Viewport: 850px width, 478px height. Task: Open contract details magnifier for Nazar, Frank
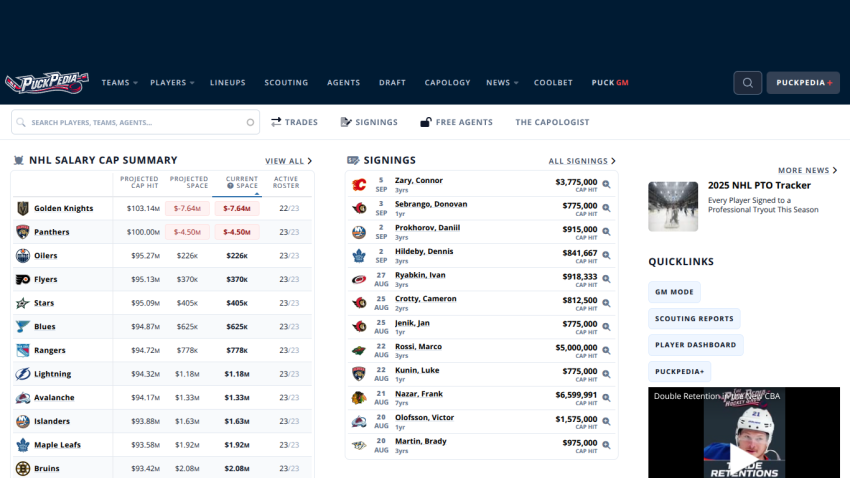pos(607,398)
